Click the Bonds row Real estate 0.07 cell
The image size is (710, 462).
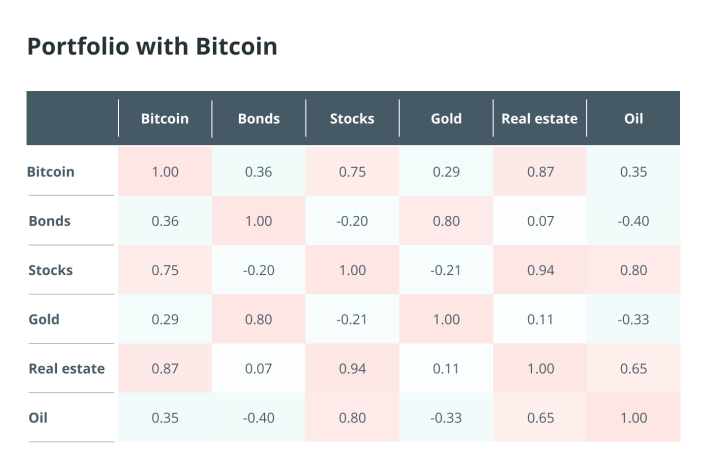click(x=540, y=221)
